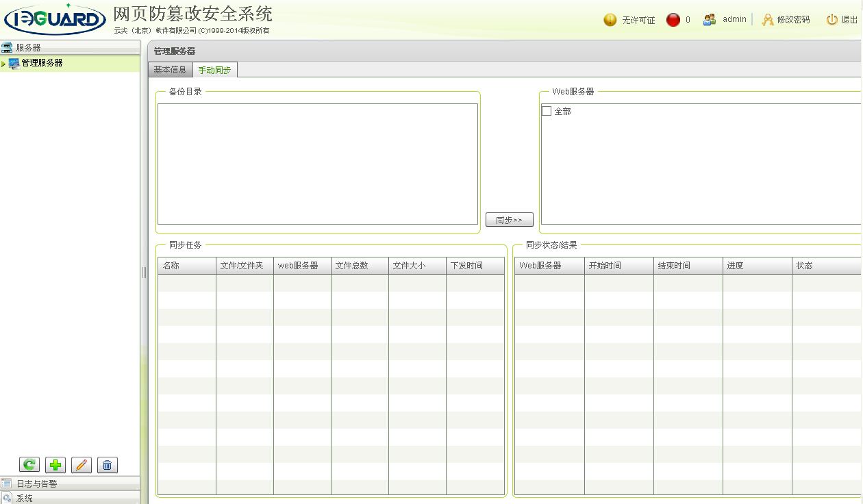Click the 名称 column header in 同步任务
Viewport: 863px width, 504px height.
click(187, 266)
